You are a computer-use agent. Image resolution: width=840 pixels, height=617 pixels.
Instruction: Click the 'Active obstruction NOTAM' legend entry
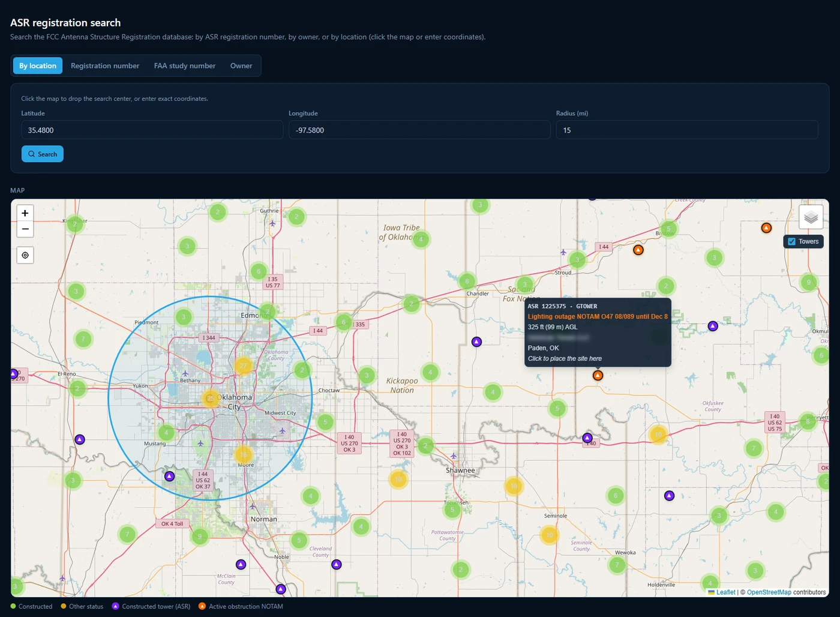[241, 606]
